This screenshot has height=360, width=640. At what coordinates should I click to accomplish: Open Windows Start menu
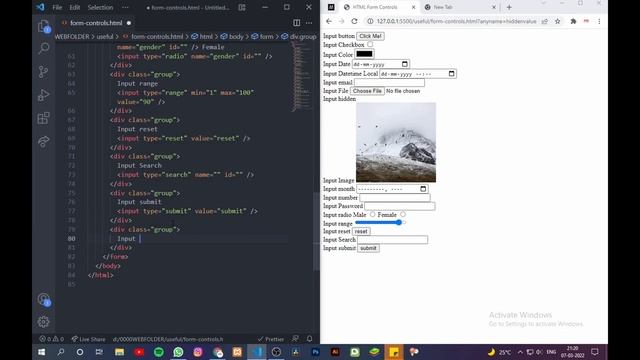42,352
